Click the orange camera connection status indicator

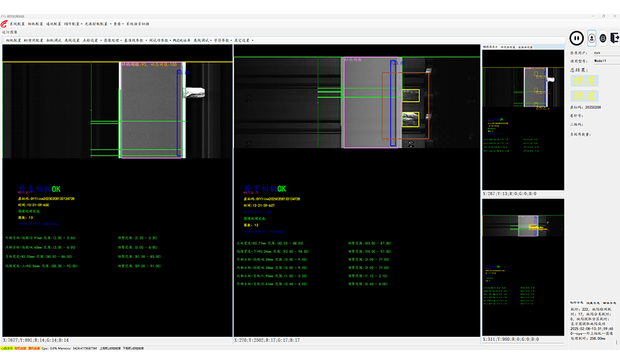click(20, 347)
